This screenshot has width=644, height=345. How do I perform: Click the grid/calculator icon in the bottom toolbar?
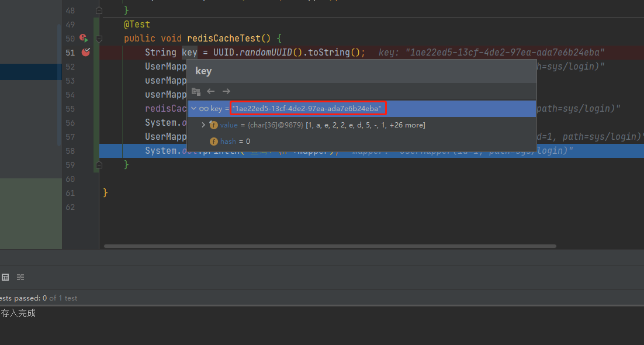pos(5,277)
